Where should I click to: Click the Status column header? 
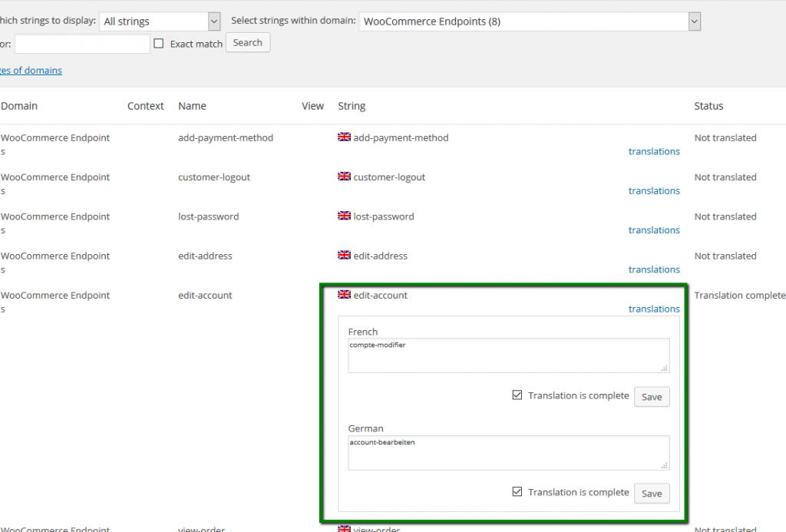708,106
